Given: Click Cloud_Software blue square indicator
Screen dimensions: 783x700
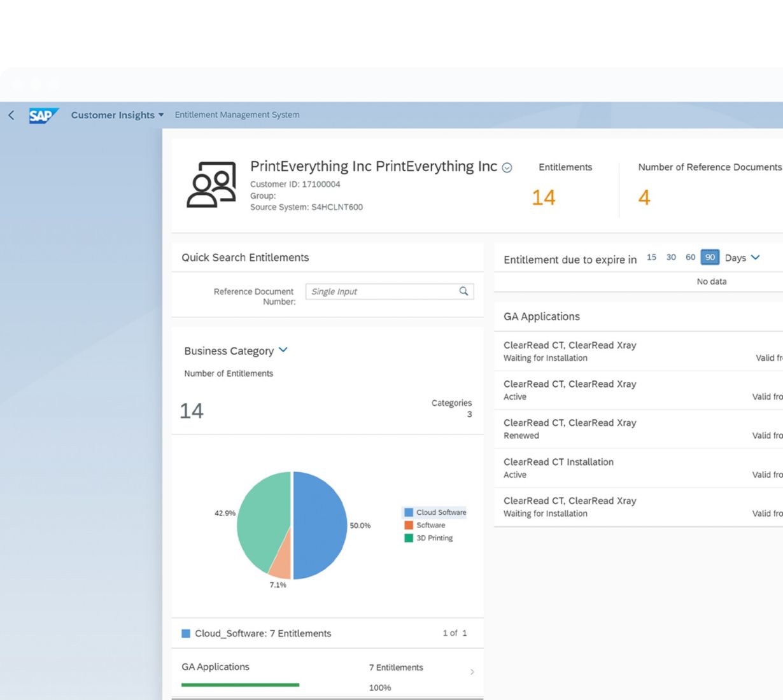Looking at the screenshot, I should point(186,634).
